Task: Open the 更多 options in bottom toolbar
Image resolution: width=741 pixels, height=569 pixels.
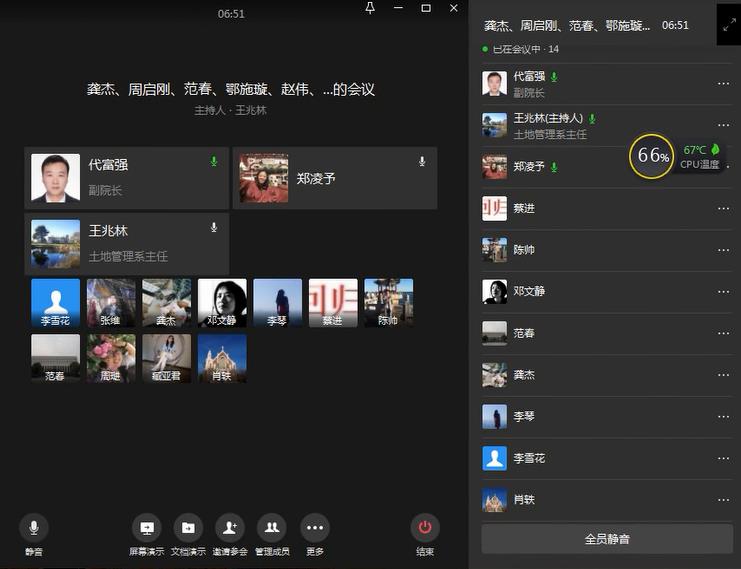Action: tap(314, 528)
